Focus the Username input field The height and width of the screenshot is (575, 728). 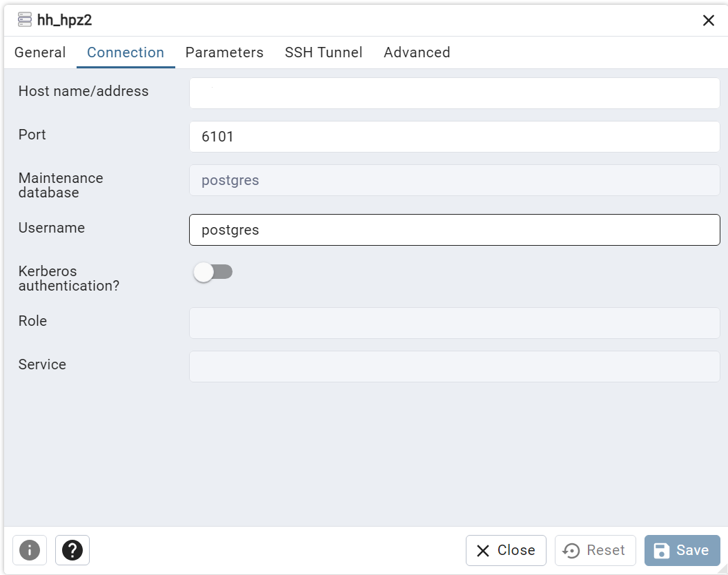pos(454,230)
